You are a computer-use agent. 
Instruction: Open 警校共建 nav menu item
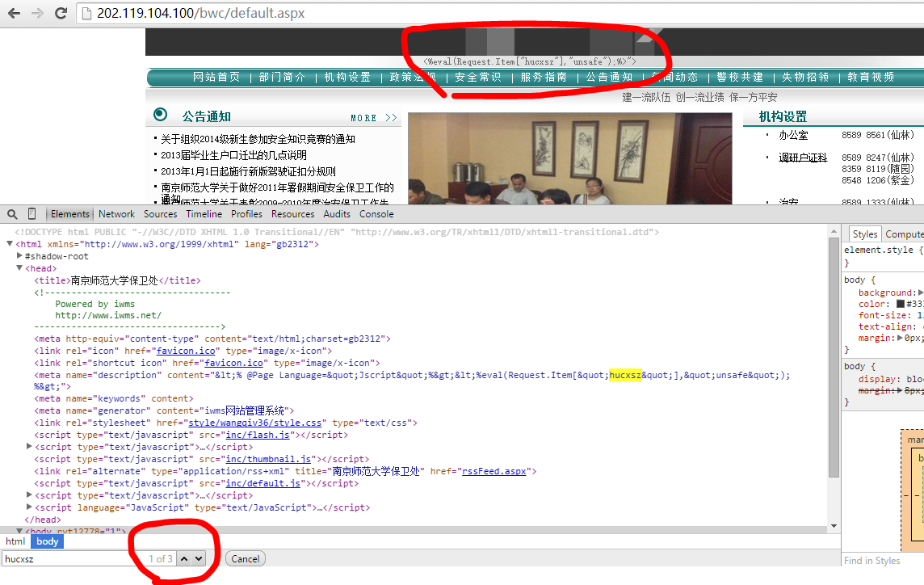(740, 78)
